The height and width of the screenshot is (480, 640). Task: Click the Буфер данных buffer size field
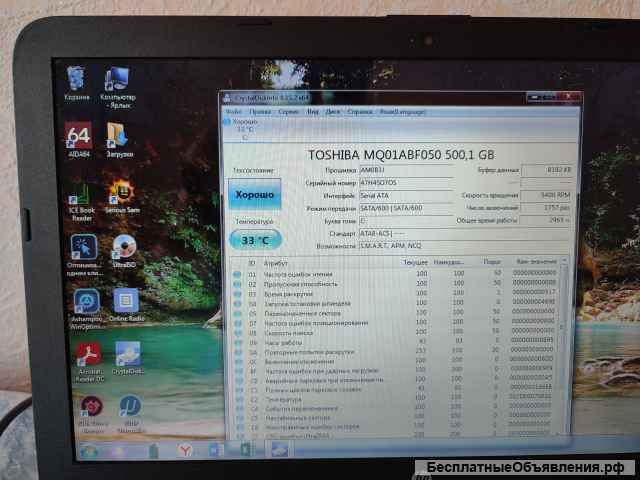547,170
